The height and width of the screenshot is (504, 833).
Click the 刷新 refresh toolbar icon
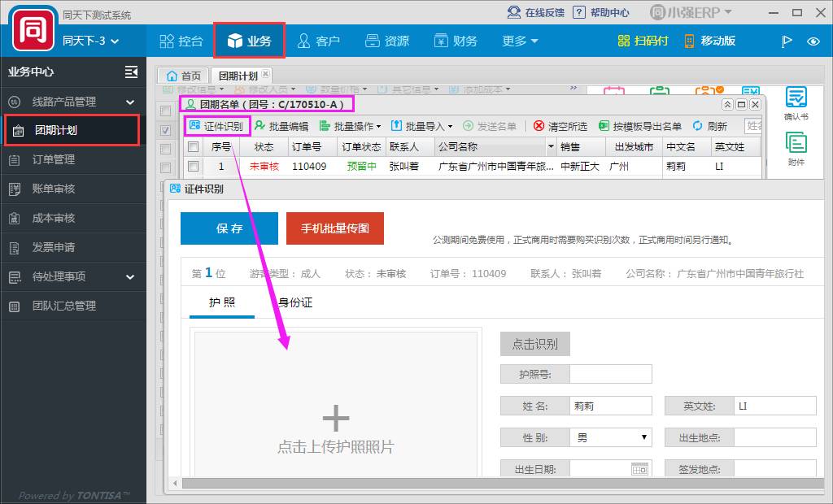[698, 126]
